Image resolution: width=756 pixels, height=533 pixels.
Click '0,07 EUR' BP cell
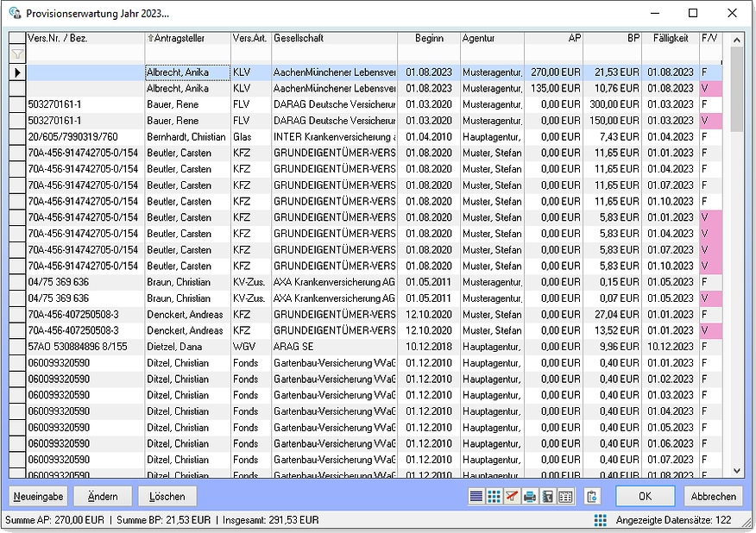[613, 298]
